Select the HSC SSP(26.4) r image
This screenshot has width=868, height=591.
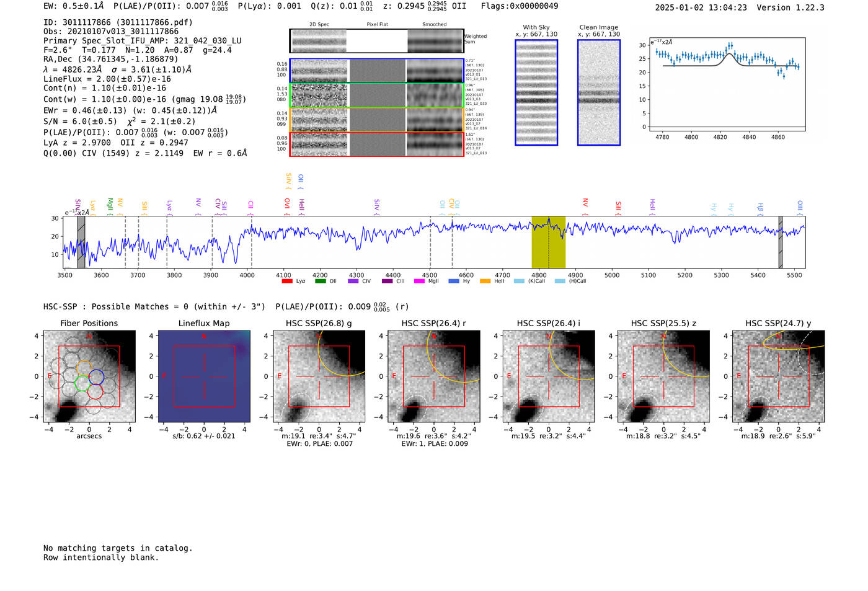[433, 376]
